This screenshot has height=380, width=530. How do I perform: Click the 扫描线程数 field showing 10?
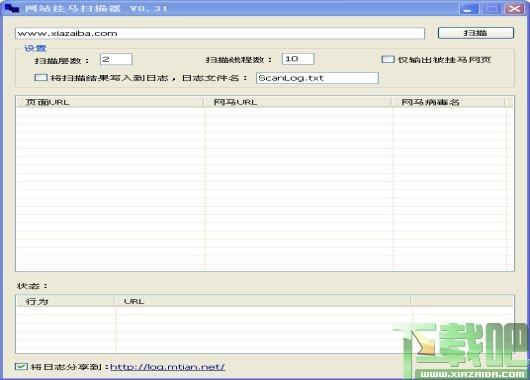[x=298, y=59]
